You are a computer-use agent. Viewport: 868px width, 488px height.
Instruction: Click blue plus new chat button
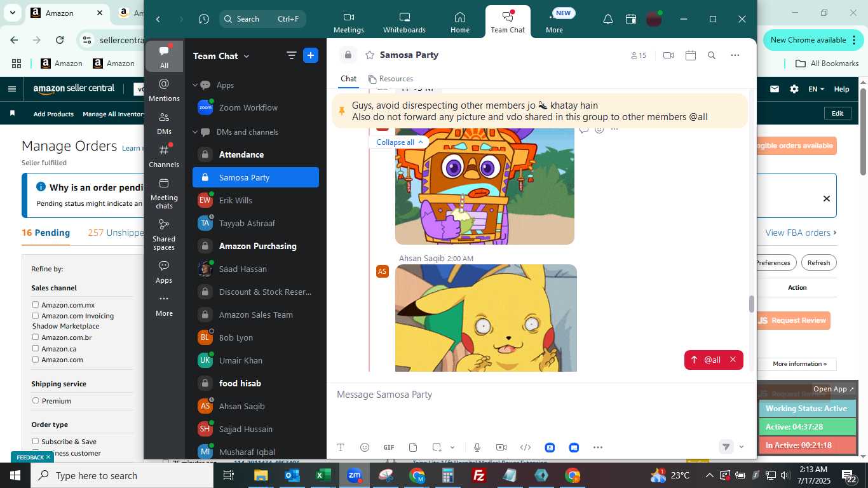click(311, 55)
